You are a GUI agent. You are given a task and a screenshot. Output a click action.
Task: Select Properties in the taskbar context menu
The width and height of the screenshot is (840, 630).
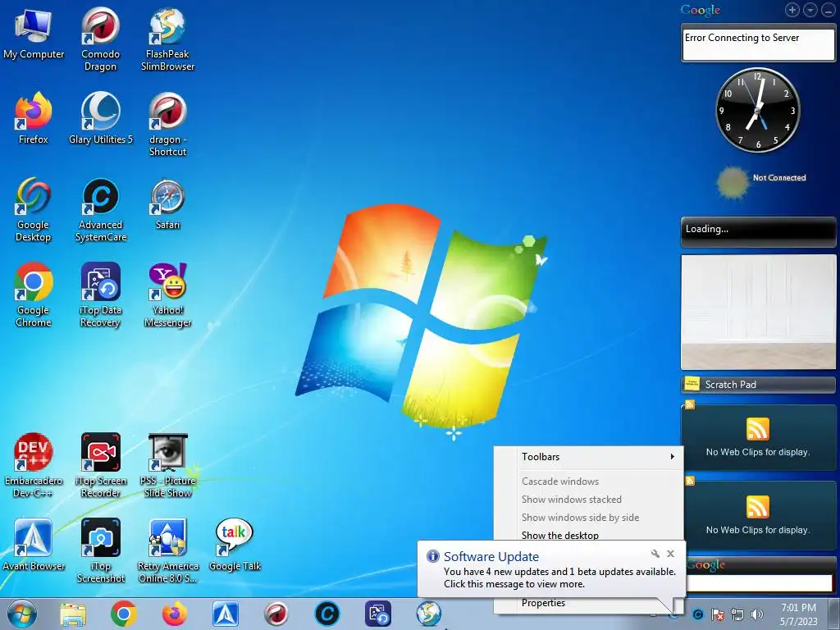point(543,603)
